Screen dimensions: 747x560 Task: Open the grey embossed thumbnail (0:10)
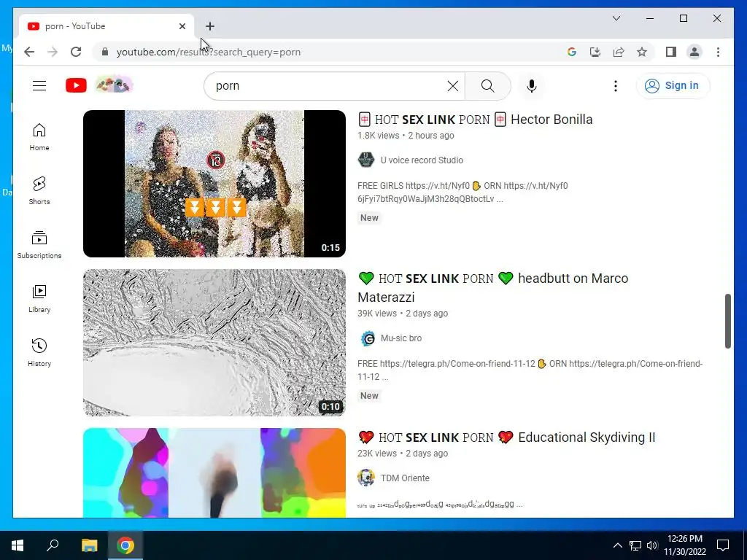point(214,343)
